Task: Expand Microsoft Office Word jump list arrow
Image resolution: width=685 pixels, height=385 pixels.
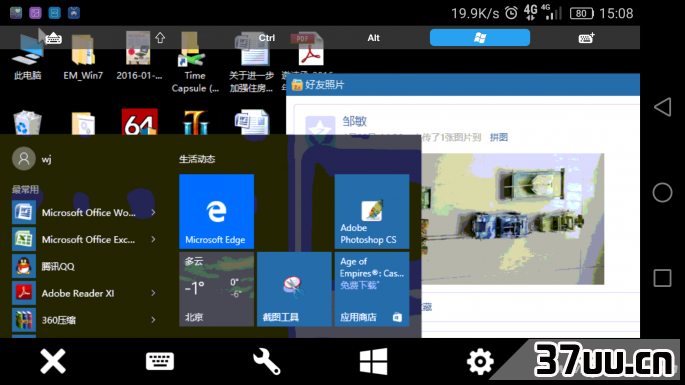Action: coord(153,212)
